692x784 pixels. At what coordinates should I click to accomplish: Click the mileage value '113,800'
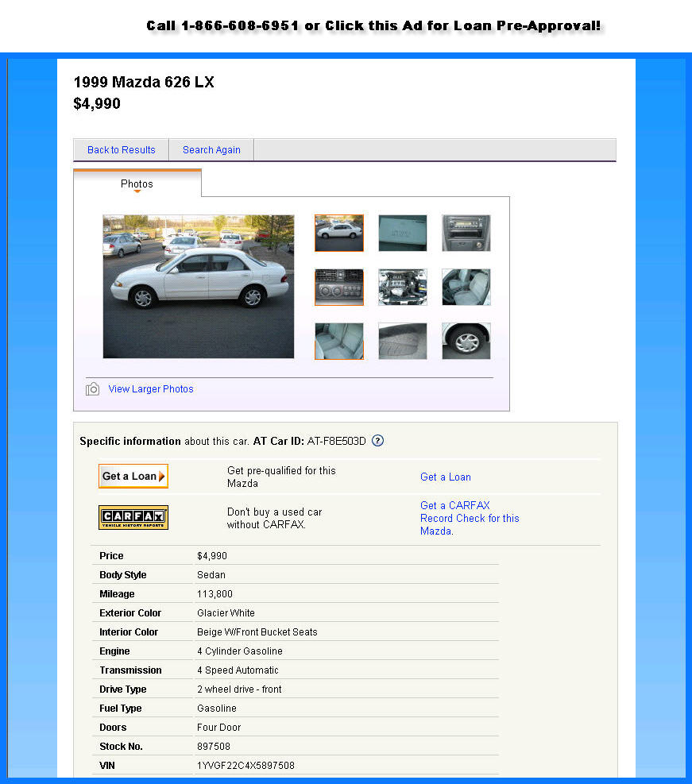click(x=215, y=594)
